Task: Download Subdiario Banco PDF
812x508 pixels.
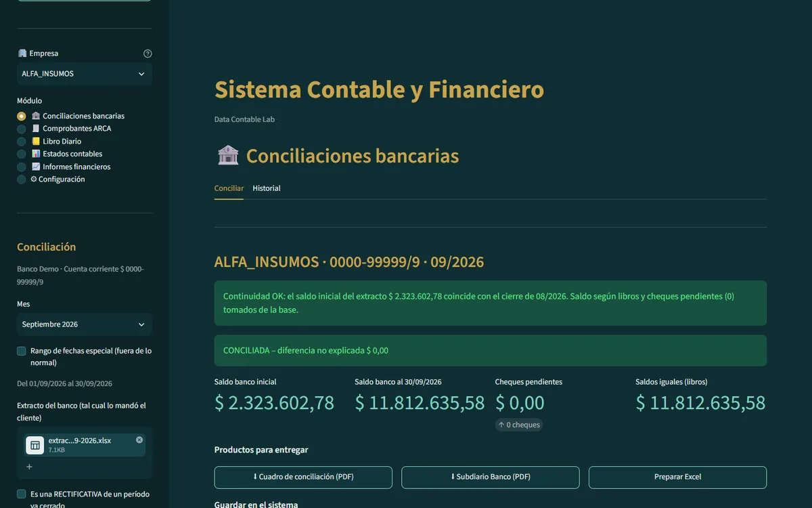Action: coord(491,477)
